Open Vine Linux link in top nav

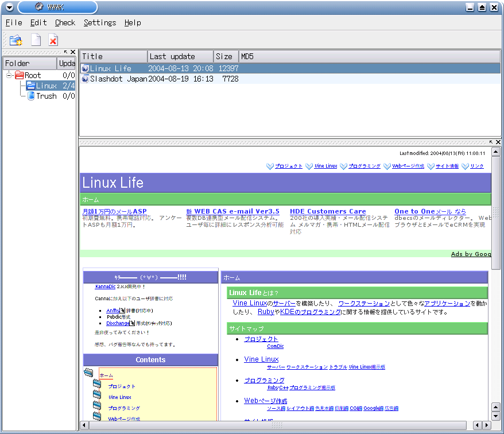pos(325,166)
